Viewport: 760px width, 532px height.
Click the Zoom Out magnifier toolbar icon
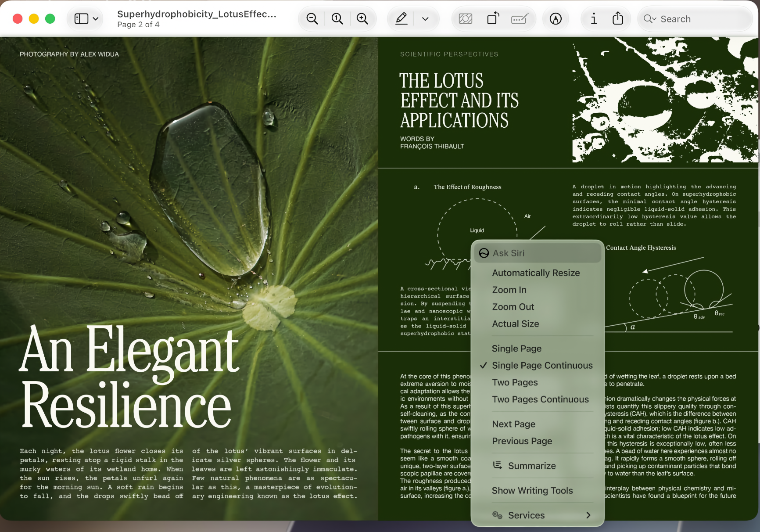[312, 19]
